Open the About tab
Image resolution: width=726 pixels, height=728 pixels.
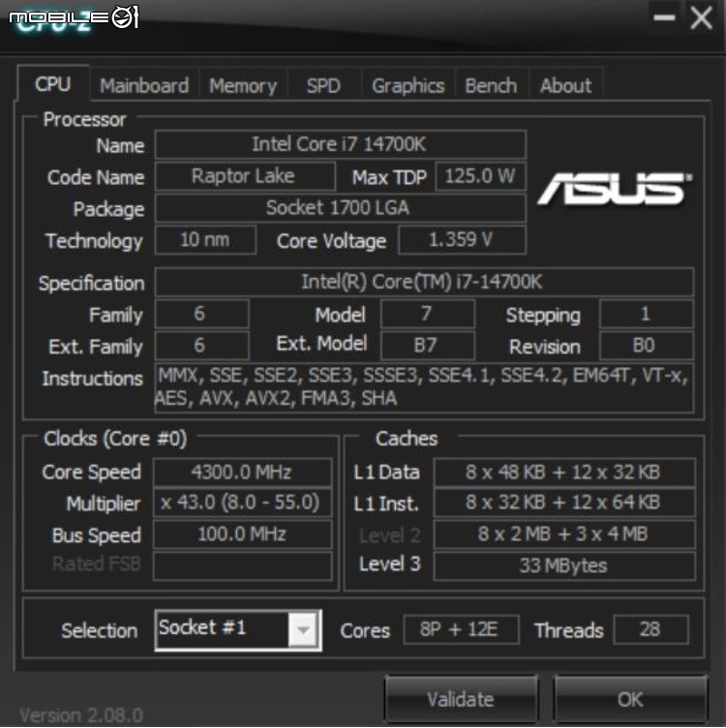pyautogui.click(x=566, y=86)
